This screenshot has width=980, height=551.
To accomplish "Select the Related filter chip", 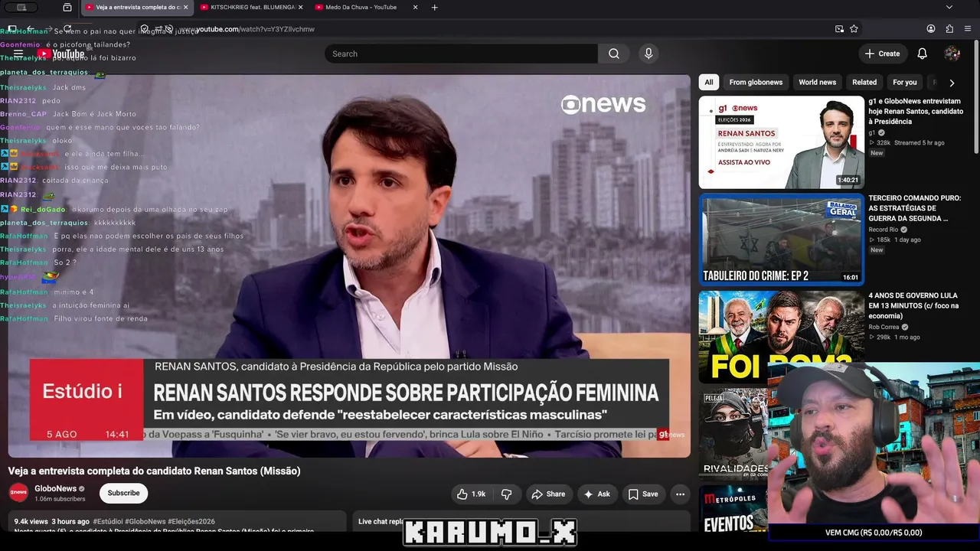I will [864, 83].
